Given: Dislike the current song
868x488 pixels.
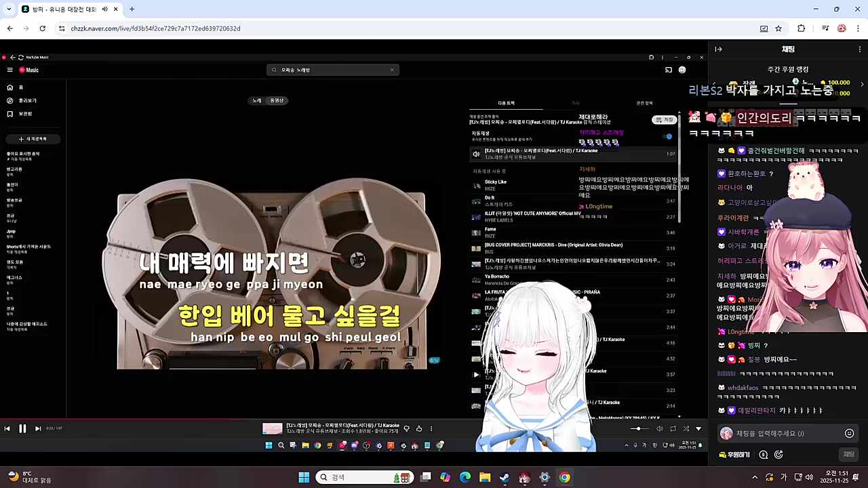Looking at the screenshot, I should point(407,428).
